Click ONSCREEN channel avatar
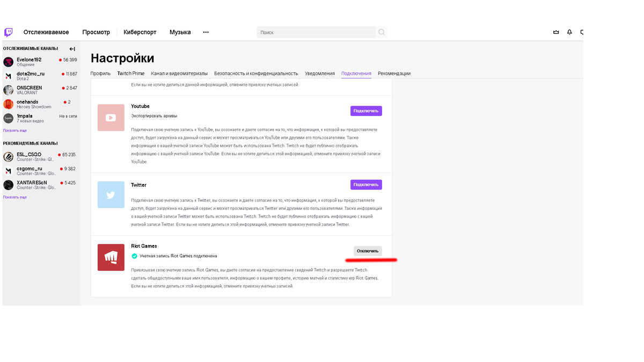Screen dimensions: 644x362 8,90
